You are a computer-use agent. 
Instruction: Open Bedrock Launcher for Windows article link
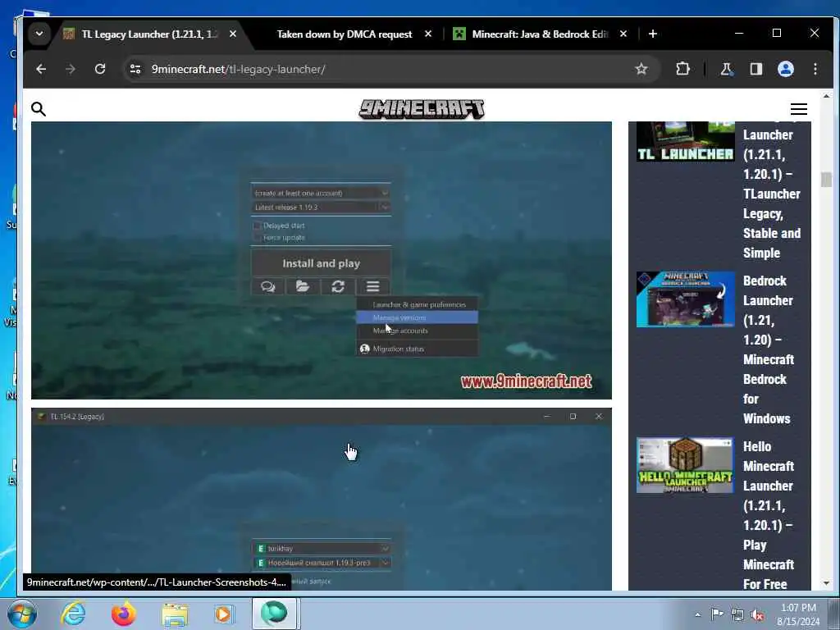[768, 349]
